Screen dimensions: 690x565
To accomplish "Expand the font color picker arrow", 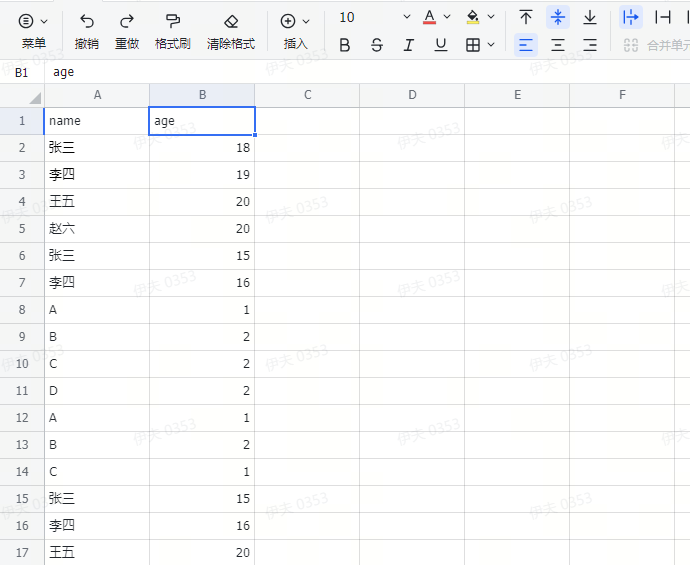I will click(x=447, y=17).
